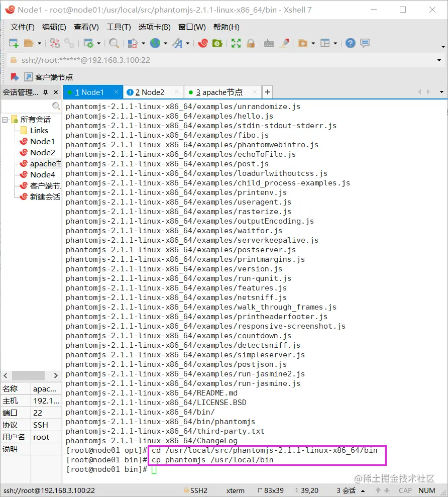Click the red flag quick-command icon

point(15,77)
